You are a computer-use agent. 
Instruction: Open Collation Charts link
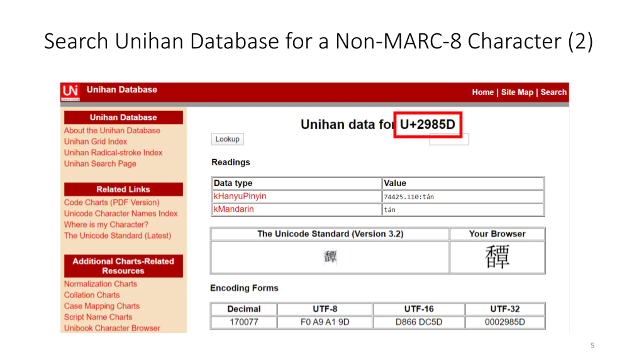coord(92,295)
